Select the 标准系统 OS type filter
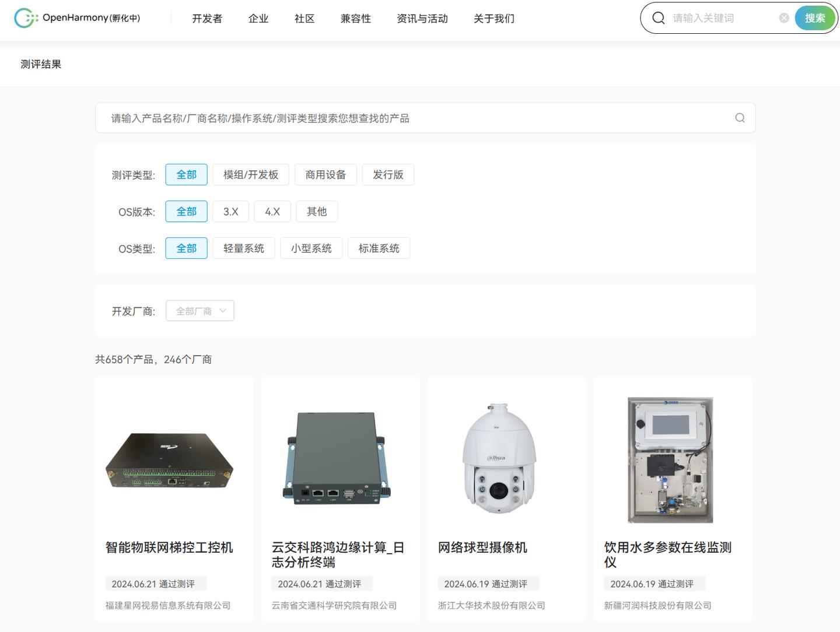The image size is (840, 632). (x=379, y=248)
